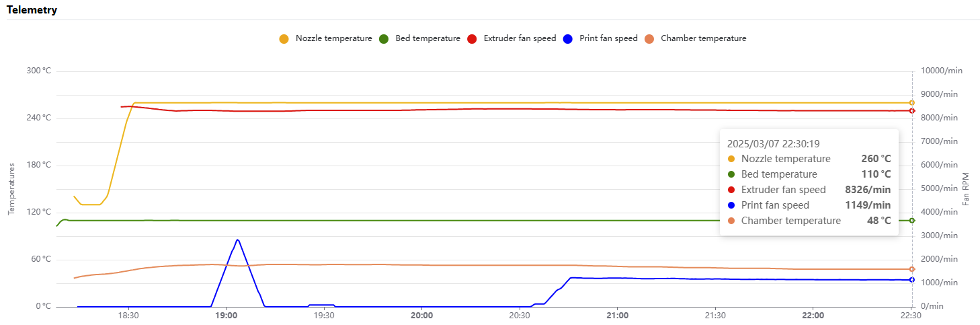Screen dimensions: 980x325
Task: Select the orange chamber temperature end marker
Action: pos(912,269)
